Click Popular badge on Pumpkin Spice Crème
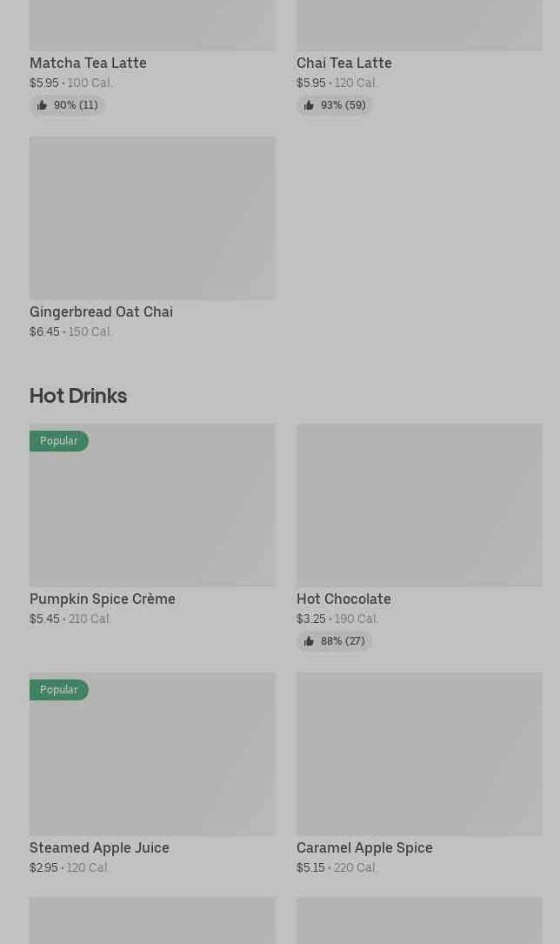 [x=59, y=441]
